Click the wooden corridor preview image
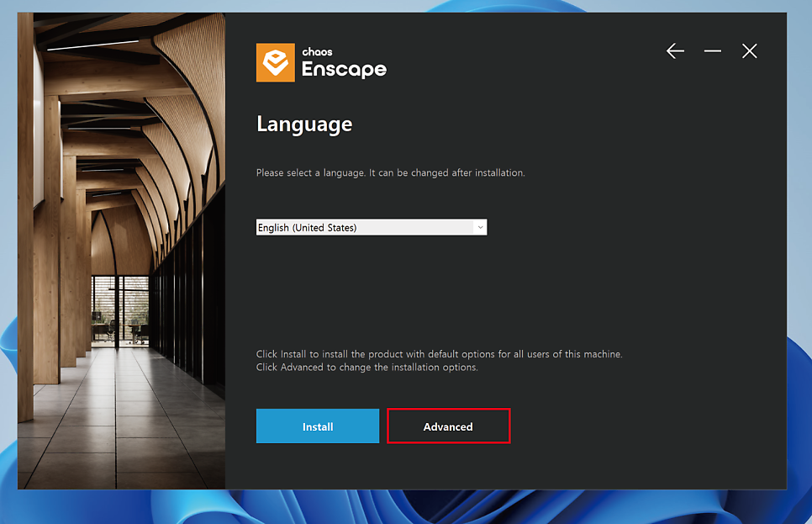Screen dimensions: 812x524 121,251
